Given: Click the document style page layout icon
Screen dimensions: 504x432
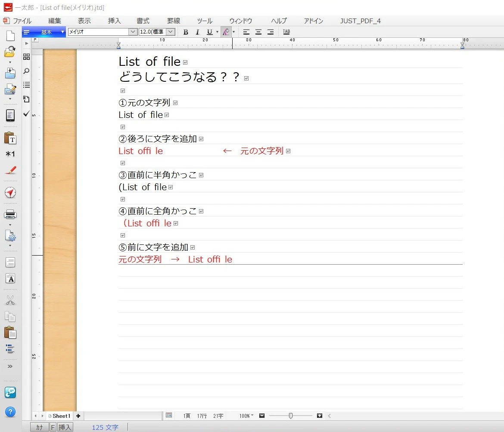Looking at the screenshot, I should click(x=10, y=262).
